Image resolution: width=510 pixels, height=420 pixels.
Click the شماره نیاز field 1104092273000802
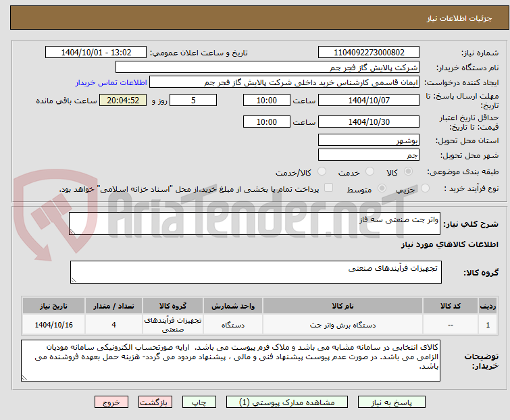[x=369, y=53]
